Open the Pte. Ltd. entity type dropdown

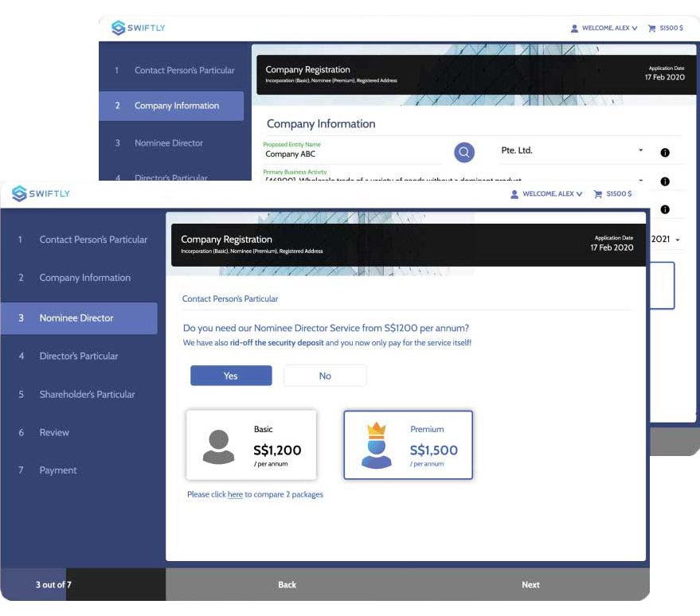tap(640, 150)
